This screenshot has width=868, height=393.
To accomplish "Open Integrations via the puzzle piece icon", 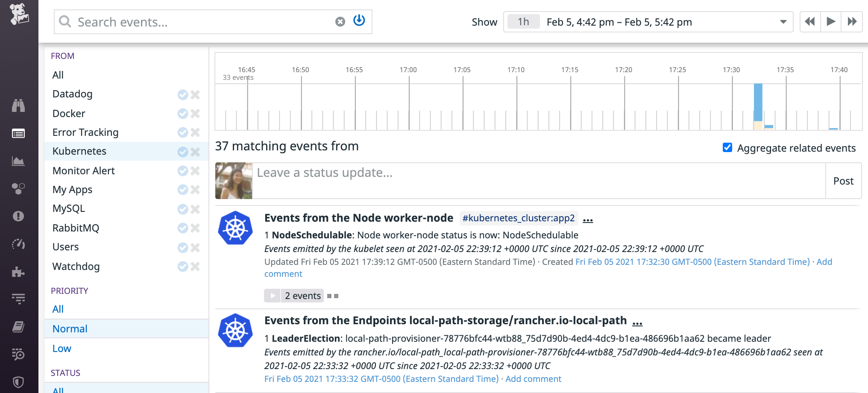I will click(x=19, y=271).
